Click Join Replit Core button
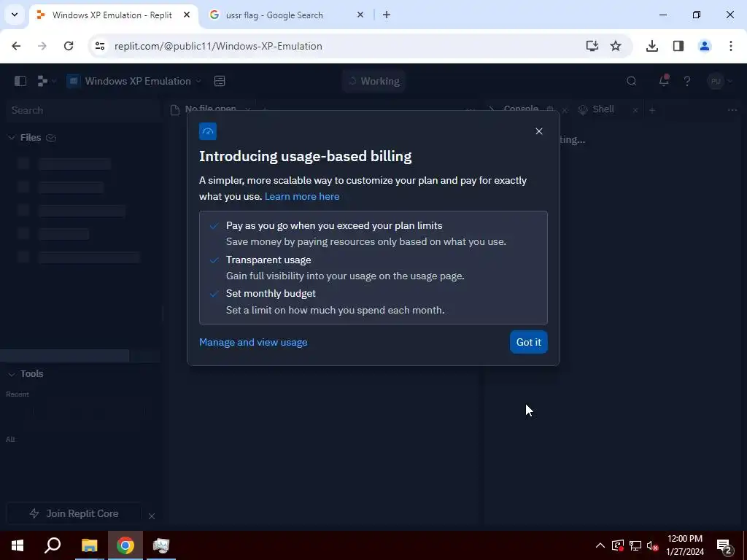Screen dimensions: 747x560 click(74, 513)
